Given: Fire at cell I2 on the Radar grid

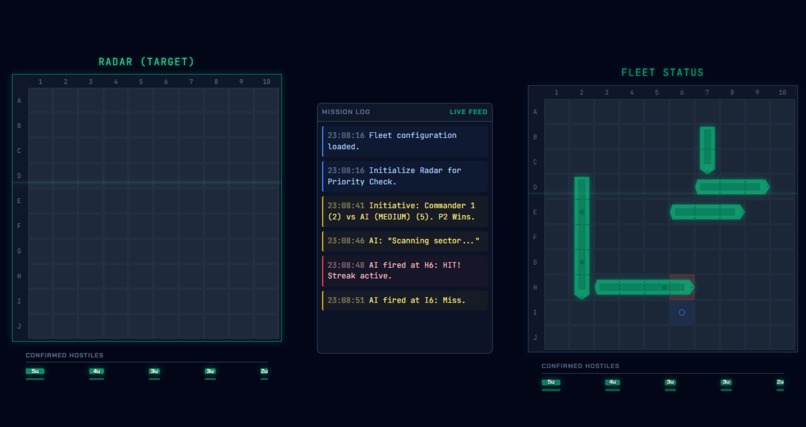Looking at the screenshot, I should 66,302.
